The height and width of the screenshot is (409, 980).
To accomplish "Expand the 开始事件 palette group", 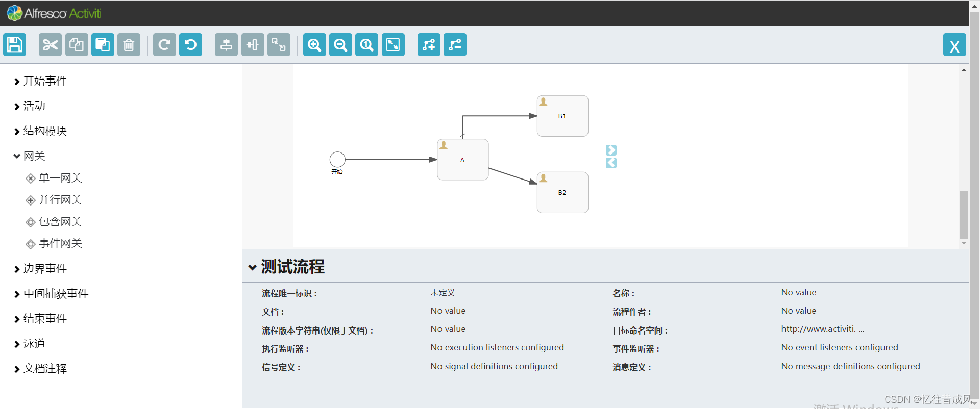I will point(41,81).
